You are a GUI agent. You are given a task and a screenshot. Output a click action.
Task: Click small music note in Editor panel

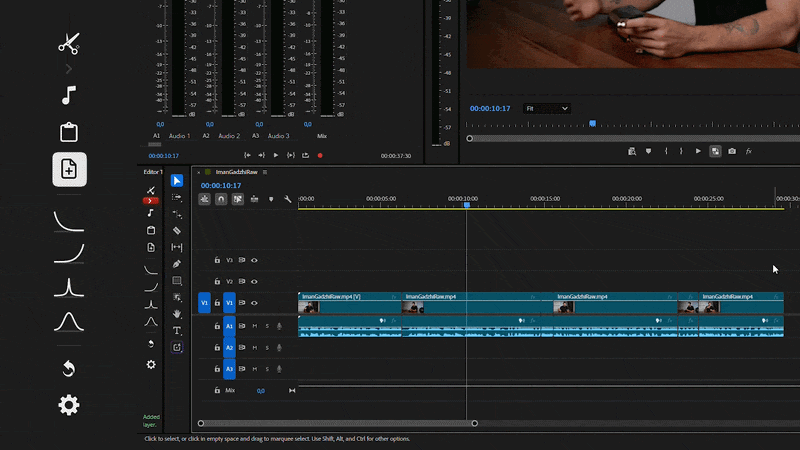coord(151,213)
